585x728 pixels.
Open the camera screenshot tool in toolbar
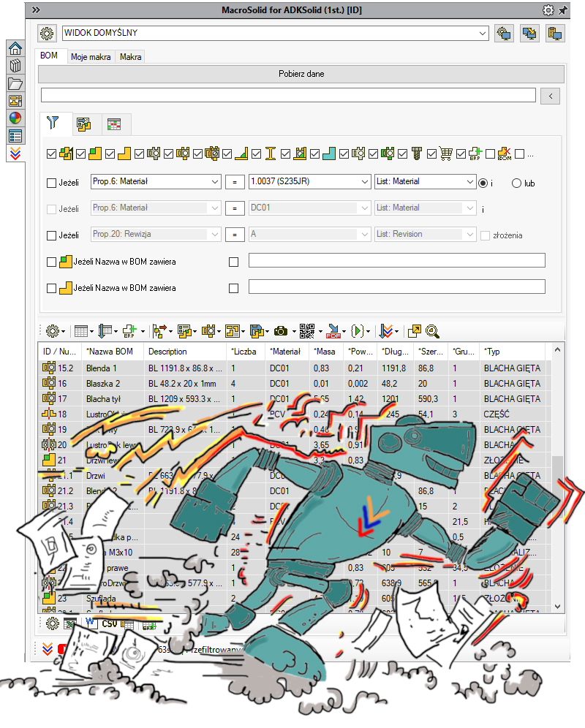[x=280, y=331]
